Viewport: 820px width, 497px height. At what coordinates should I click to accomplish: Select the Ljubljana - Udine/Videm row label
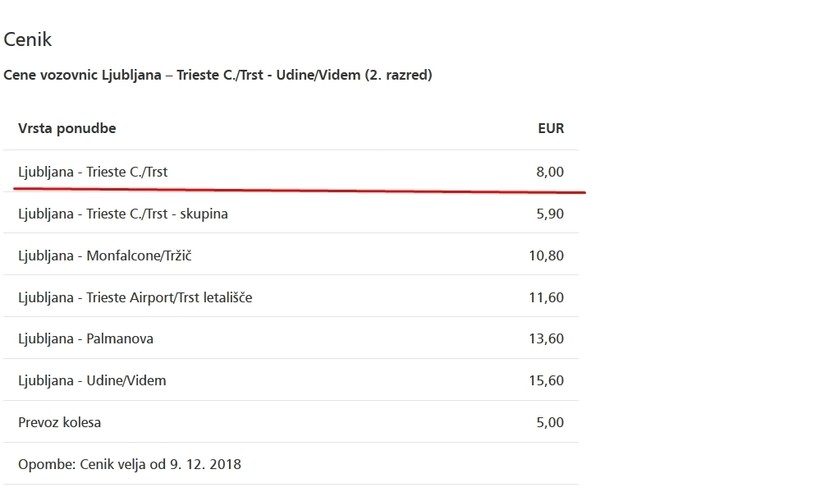point(92,381)
